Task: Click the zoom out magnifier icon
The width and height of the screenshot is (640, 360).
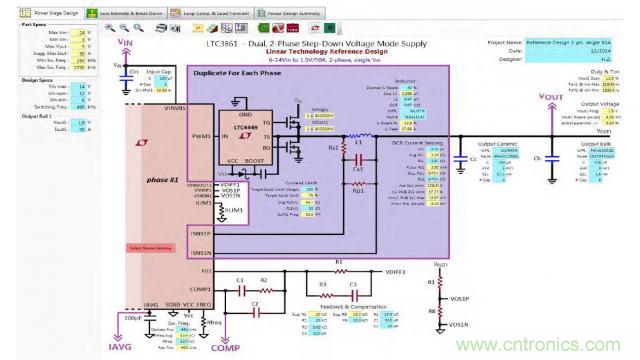Action: [124, 28]
